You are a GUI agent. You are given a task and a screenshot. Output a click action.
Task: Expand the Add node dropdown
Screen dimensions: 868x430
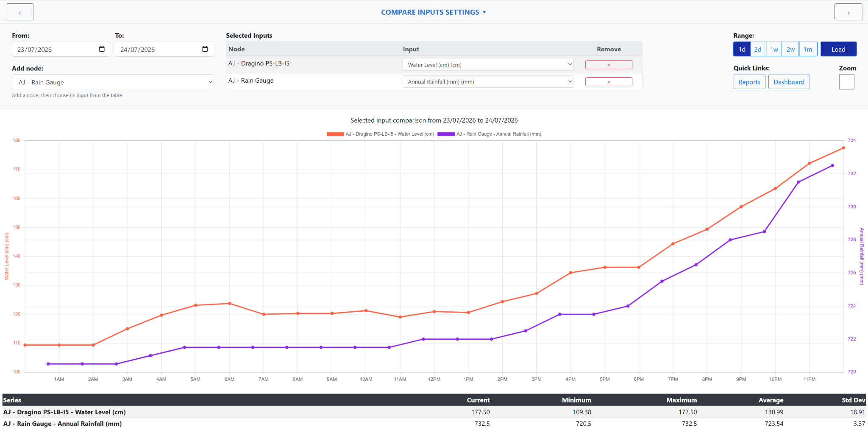[x=113, y=82]
